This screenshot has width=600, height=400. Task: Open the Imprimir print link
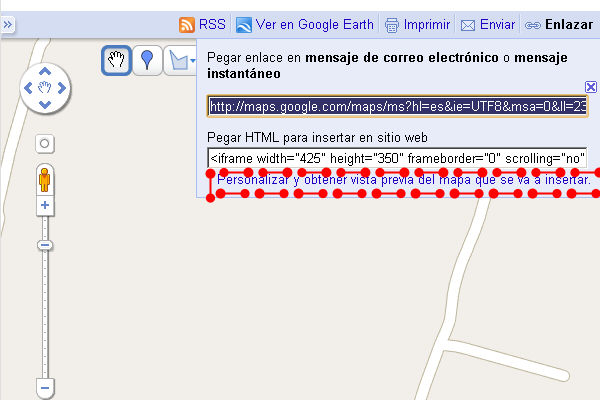tap(427, 24)
